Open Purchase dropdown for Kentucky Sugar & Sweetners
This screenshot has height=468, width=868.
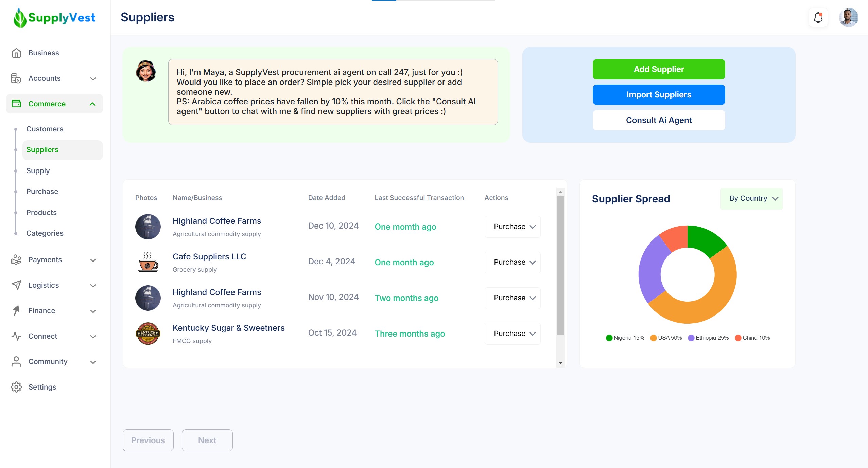tap(513, 334)
